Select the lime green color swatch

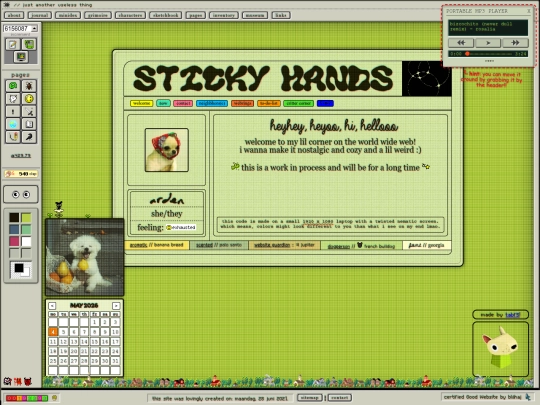26,217
